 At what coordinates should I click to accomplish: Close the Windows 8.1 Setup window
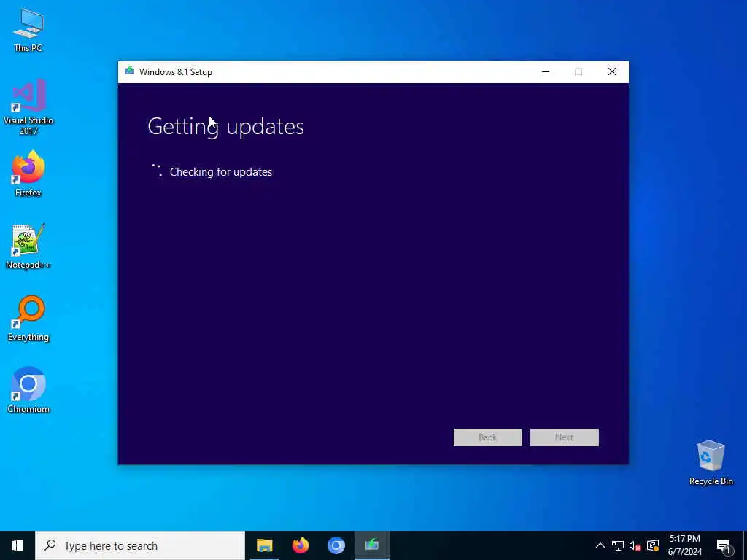(x=612, y=72)
